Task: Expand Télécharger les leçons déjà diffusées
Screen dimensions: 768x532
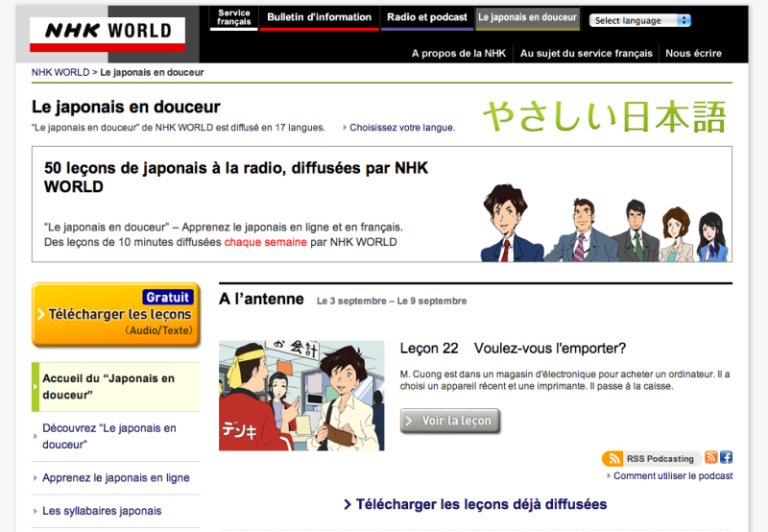Action: pos(475,504)
